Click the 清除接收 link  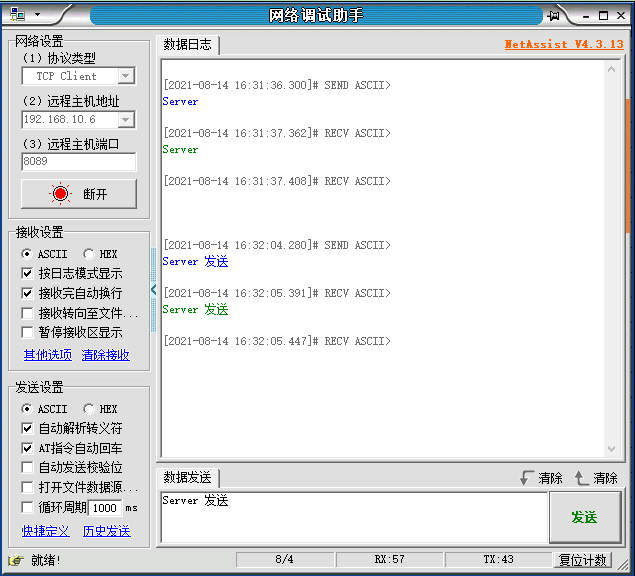[x=105, y=355]
